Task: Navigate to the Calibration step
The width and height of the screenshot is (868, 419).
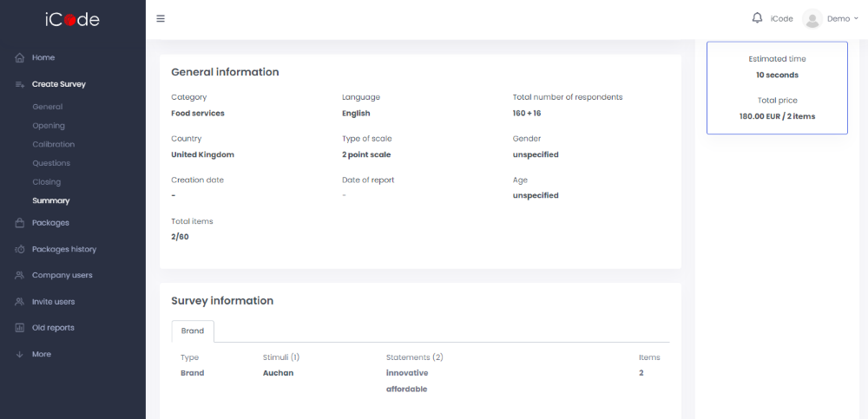Action: (x=54, y=144)
